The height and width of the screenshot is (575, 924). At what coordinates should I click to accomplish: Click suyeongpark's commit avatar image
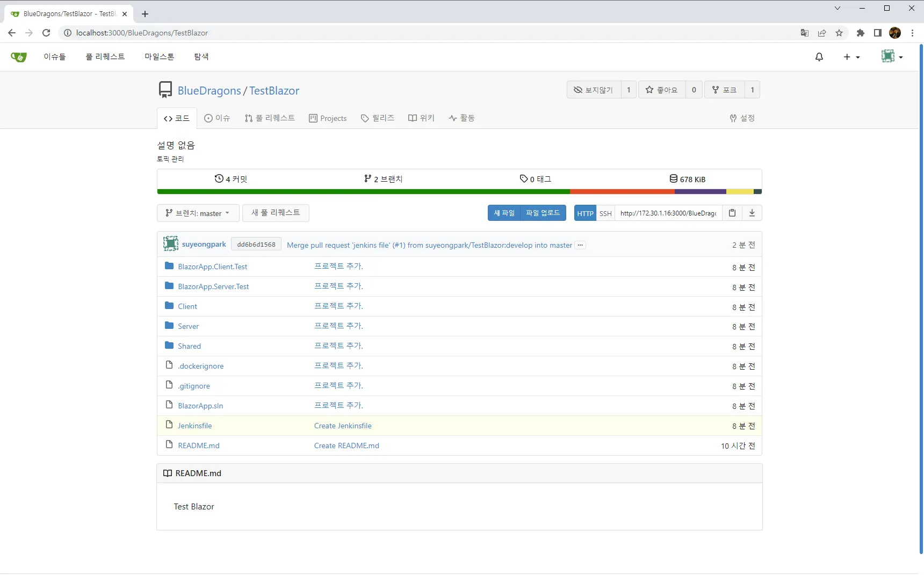(171, 244)
